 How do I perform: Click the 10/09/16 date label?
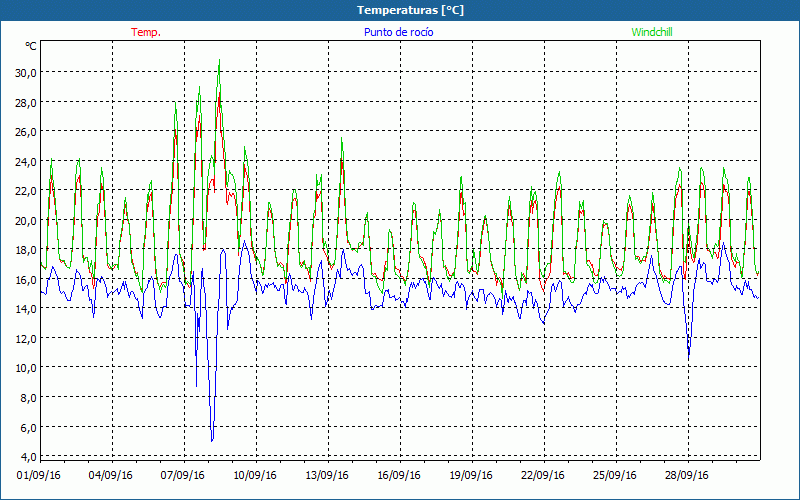[255, 476]
